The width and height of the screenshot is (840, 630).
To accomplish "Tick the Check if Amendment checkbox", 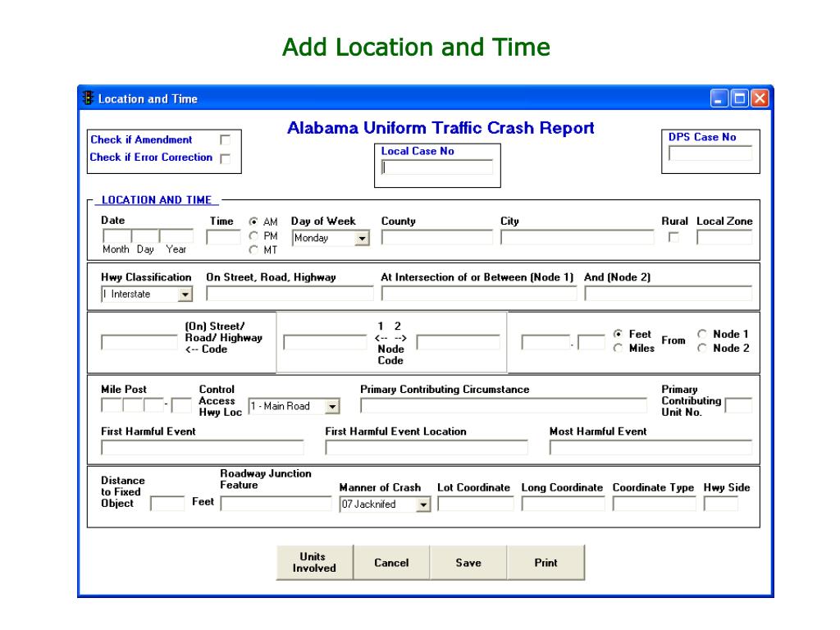I will click(x=226, y=139).
